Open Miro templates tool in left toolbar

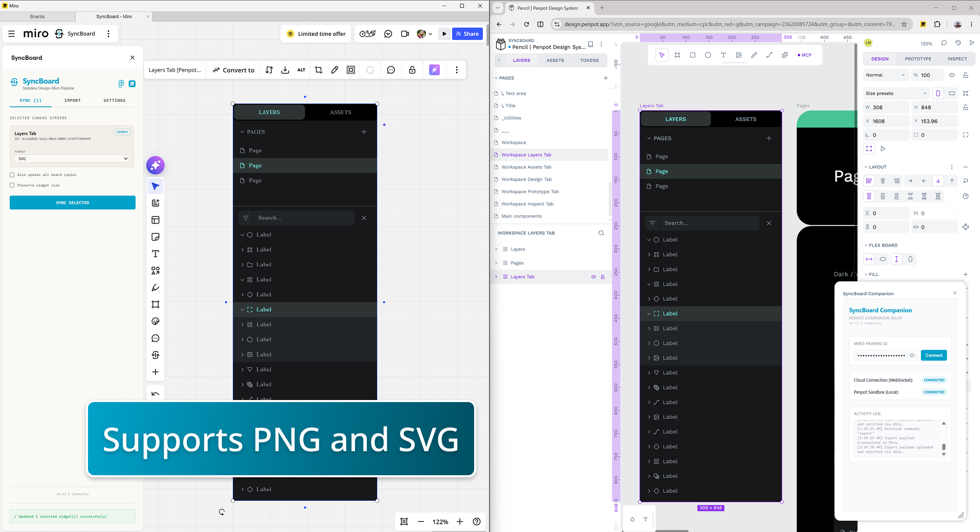[x=155, y=220]
